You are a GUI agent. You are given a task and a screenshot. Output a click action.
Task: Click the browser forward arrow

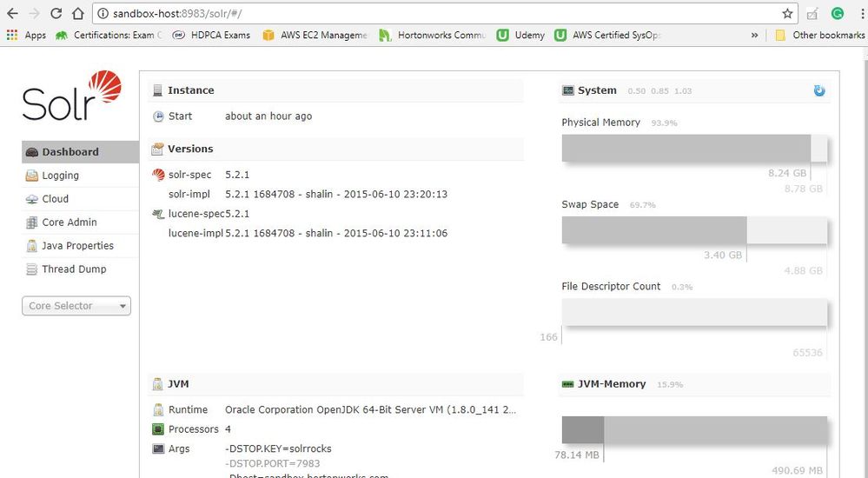[x=34, y=13]
